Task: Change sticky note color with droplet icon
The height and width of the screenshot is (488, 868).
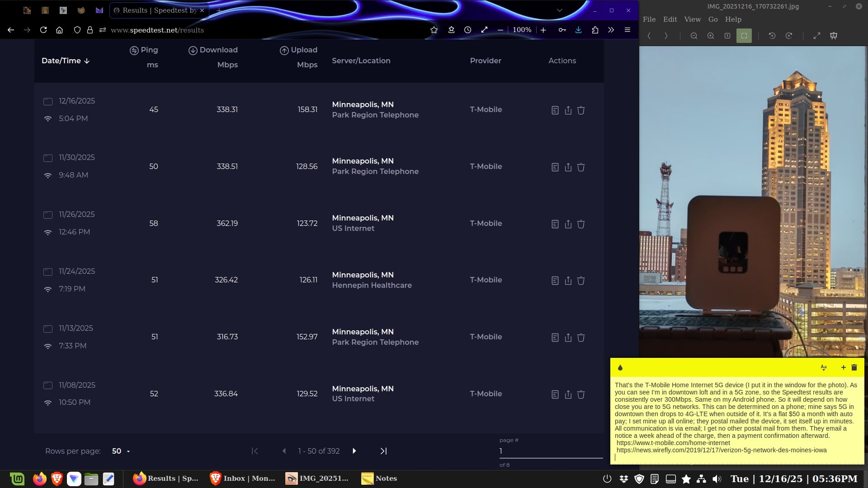Action: click(x=620, y=368)
